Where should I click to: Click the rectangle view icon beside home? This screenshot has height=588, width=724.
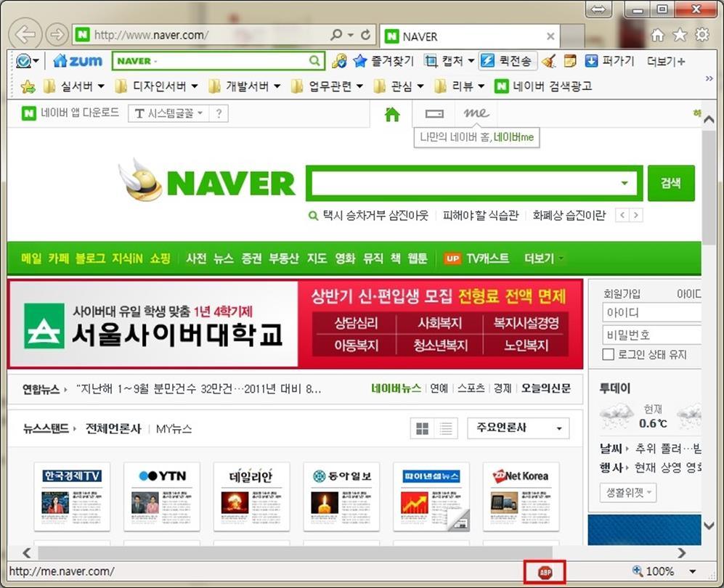[434, 113]
